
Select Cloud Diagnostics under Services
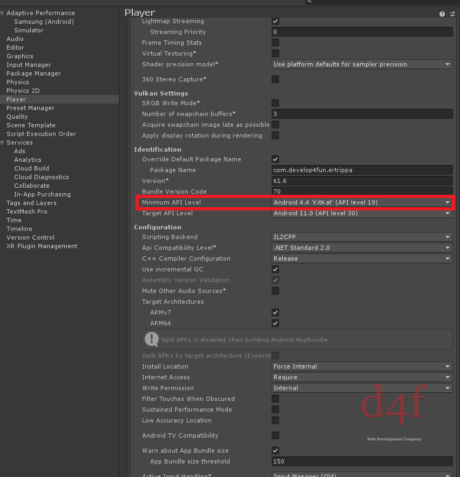coord(42,177)
